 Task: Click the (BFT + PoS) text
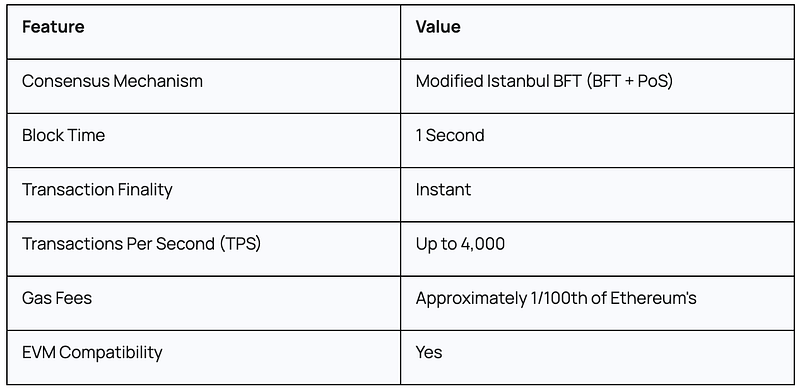[630, 81]
